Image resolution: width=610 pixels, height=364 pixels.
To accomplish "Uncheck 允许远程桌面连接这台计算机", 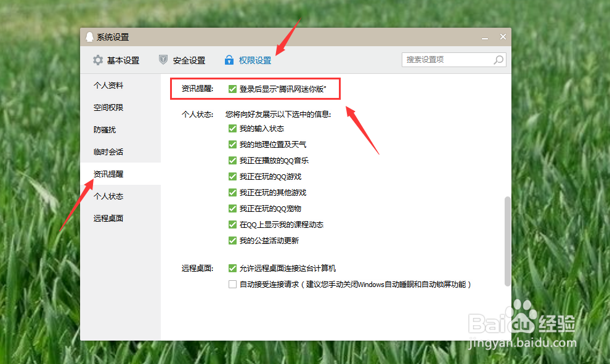I will point(232,269).
